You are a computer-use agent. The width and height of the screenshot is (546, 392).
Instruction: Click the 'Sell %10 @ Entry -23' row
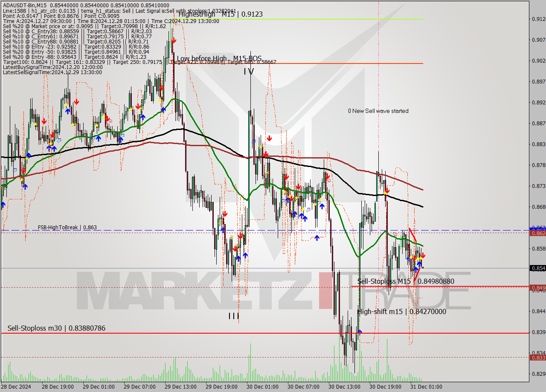point(76,46)
